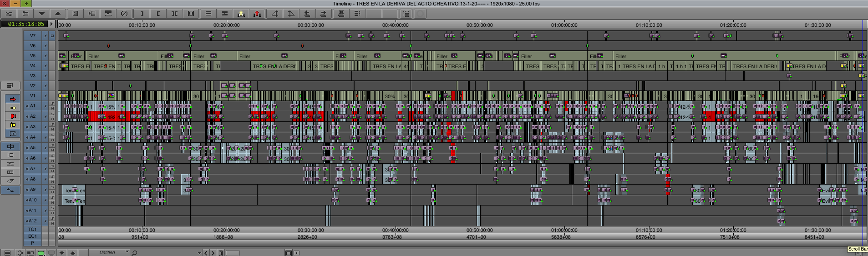Click the yellow Lift button in toolbar
This screenshot has height=256, width=868.
241,14
